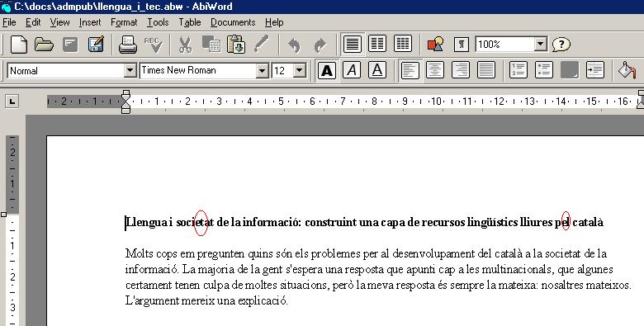Open the Format menu

(124, 22)
